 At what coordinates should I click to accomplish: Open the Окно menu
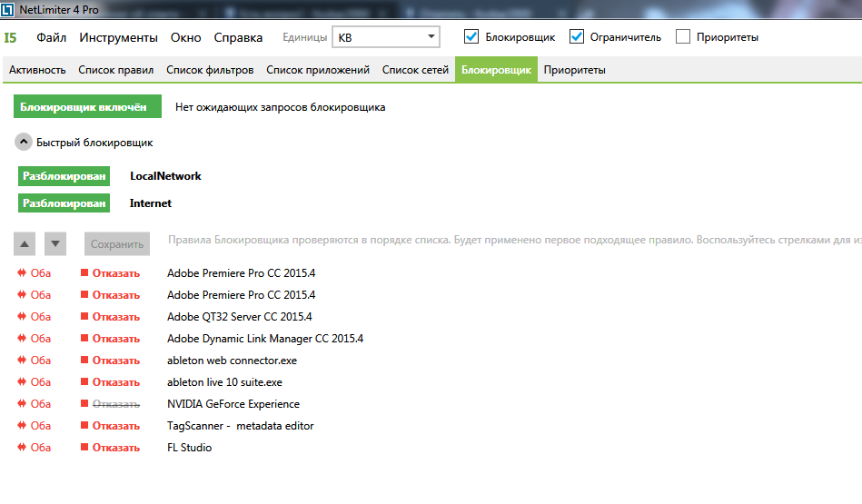(186, 37)
